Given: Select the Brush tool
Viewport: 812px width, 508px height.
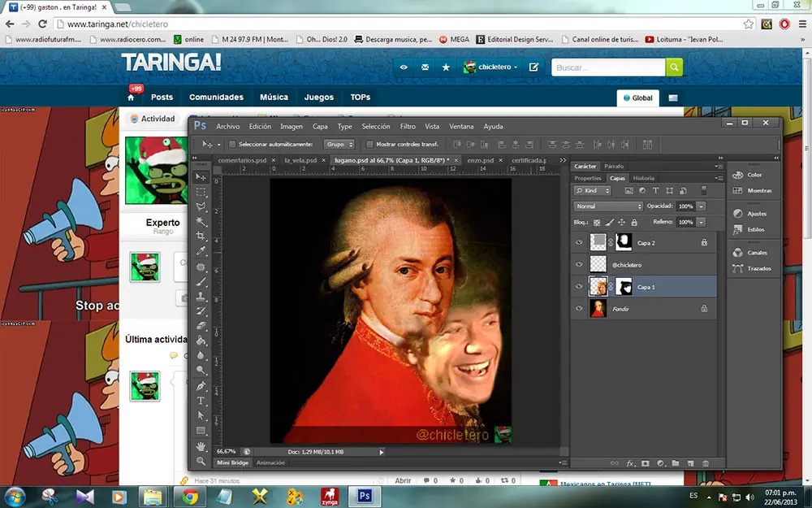Looking at the screenshot, I should (201, 282).
